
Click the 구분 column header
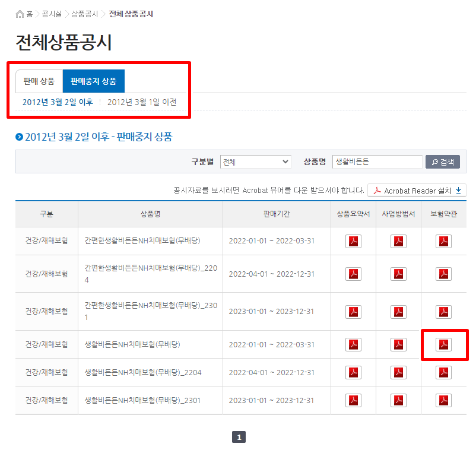coord(46,214)
